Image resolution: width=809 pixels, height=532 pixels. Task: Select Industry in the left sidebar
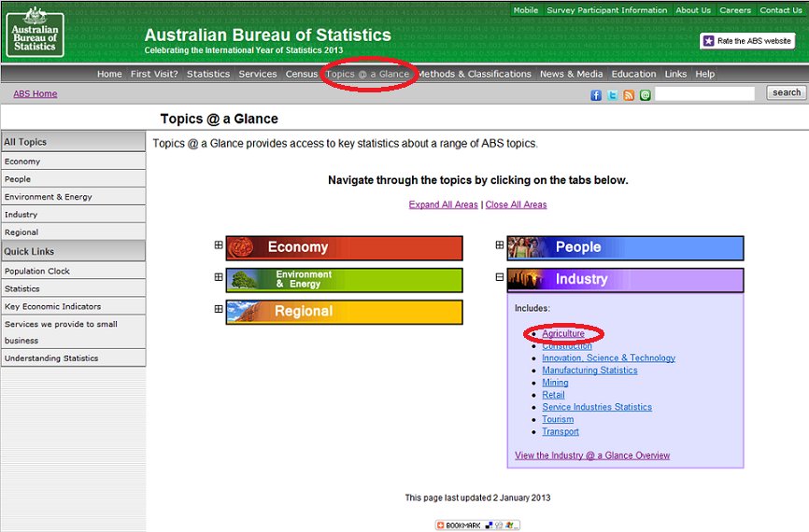click(x=73, y=215)
